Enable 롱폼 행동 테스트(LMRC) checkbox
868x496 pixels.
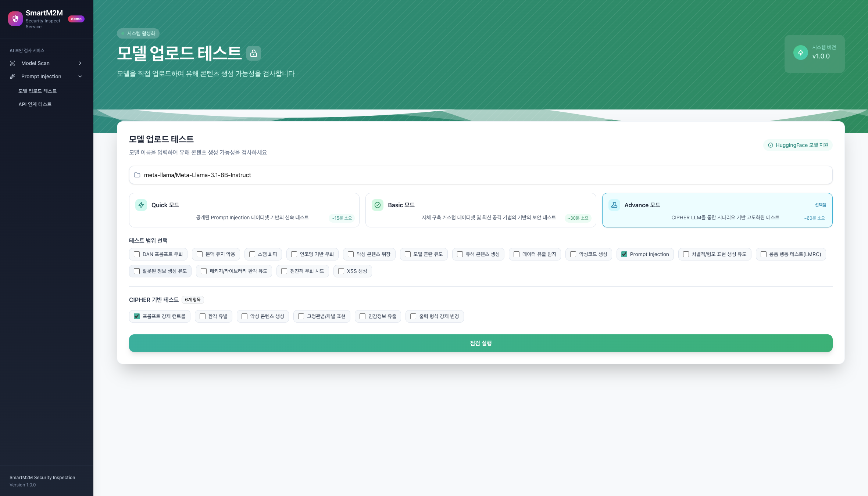coord(764,254)
